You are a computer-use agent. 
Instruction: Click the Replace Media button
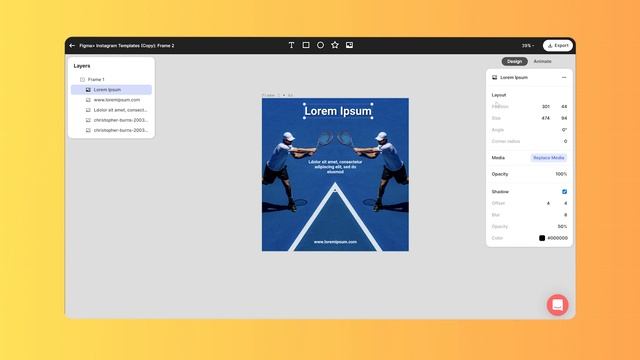tap(549, 158)
